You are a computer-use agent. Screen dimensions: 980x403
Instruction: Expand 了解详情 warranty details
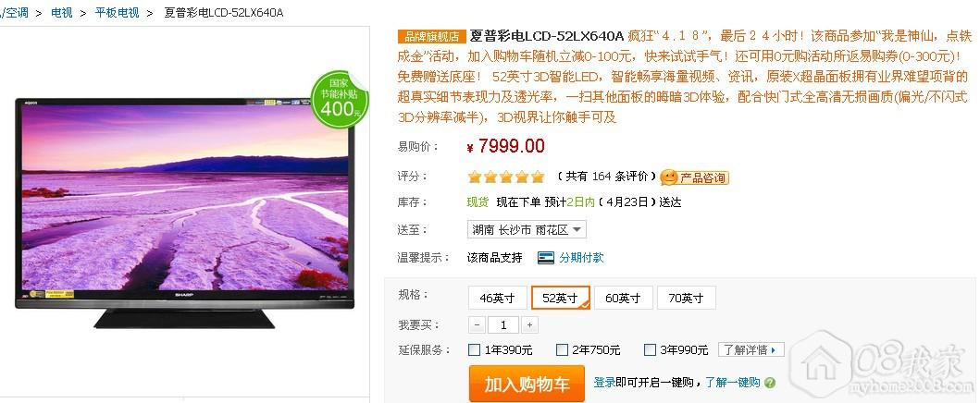coord(751,350)
